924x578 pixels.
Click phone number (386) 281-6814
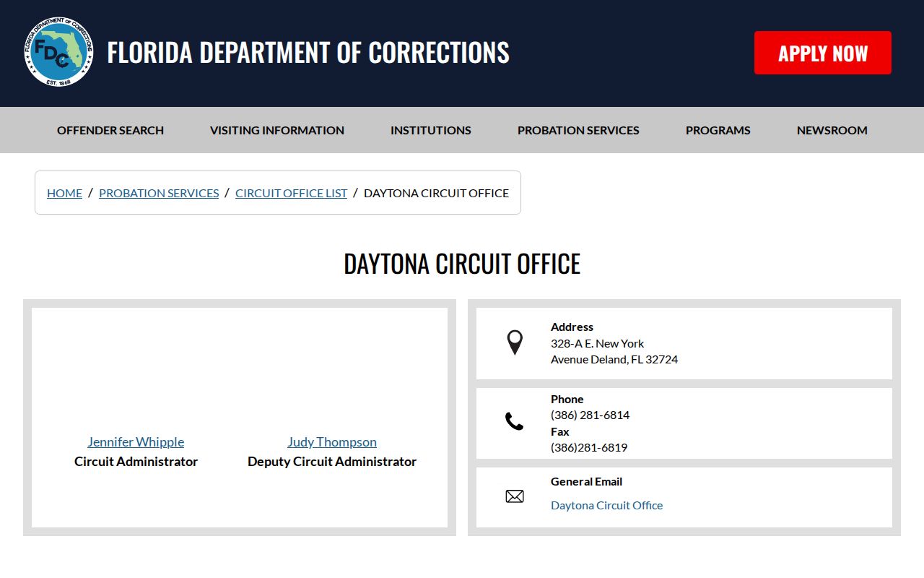[x=590, y=415]
